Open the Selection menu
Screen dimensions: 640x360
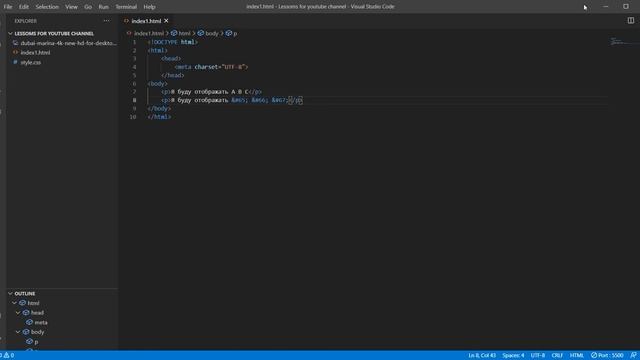click(47, 7)
